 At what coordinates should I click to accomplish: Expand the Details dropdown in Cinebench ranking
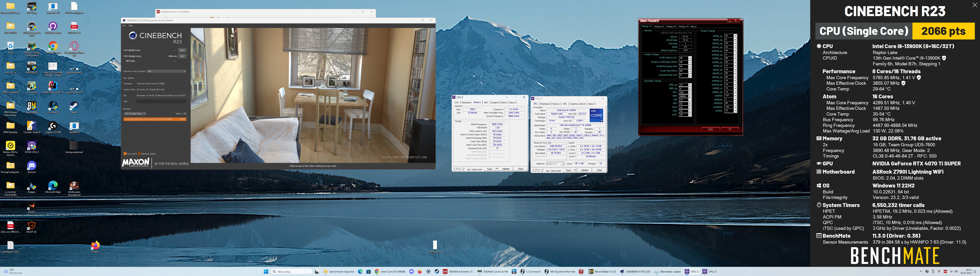pyautogui.click(x=185, y=114)
